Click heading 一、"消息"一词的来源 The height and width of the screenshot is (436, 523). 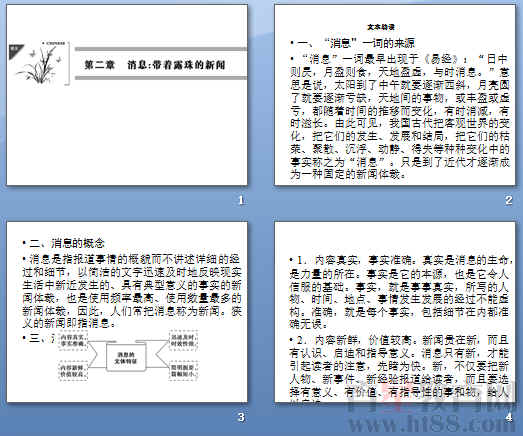(x=353, y=43)
